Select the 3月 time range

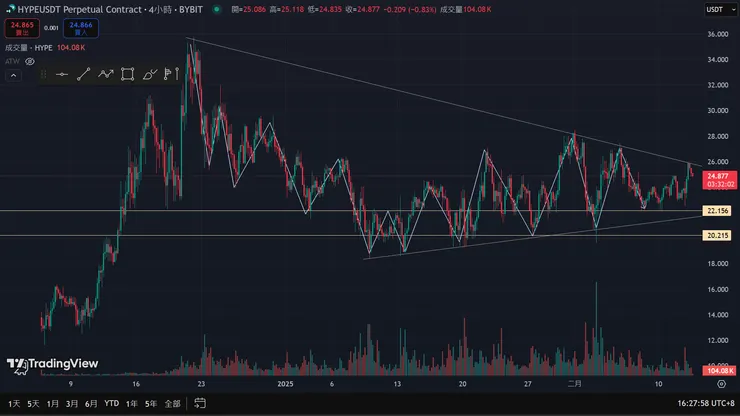click(72, 404)
